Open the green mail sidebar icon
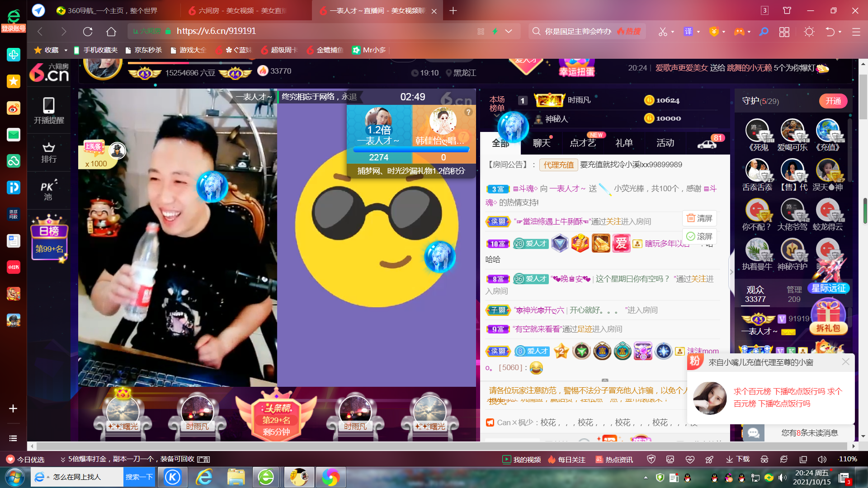This screenshot has height=488, width=868. [x=13, y=135]
